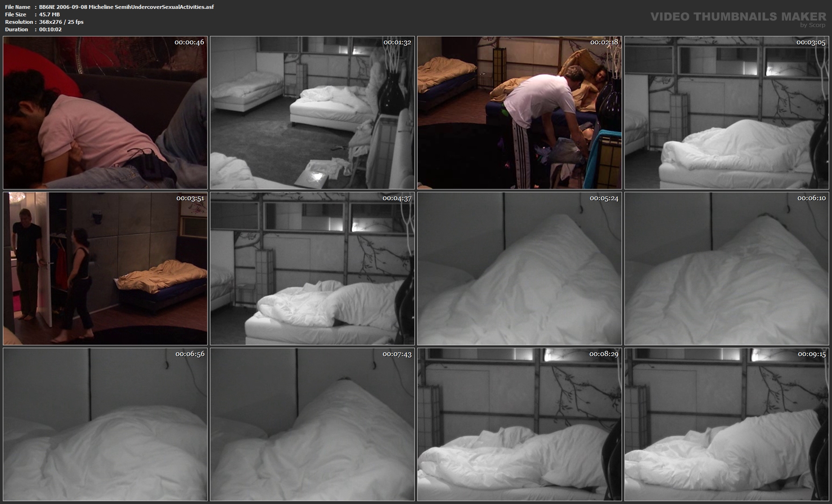Image resolution: width=832 pixels, height=504 pixels.
Task: Select the thumbnail at 00:02:18
Action: click(519, 112)
